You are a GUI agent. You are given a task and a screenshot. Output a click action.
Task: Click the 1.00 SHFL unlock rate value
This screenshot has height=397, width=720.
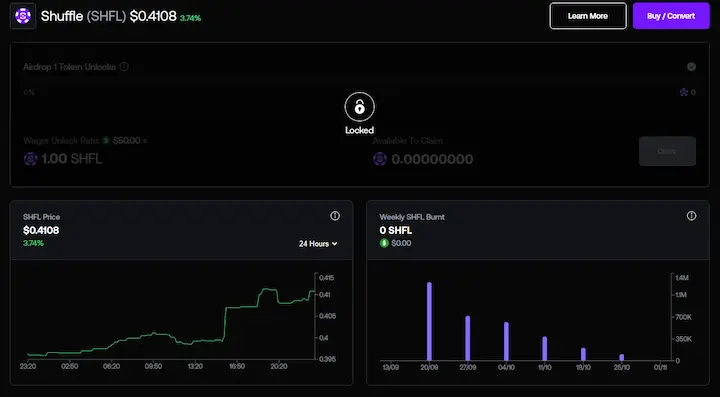pos(71,159)
